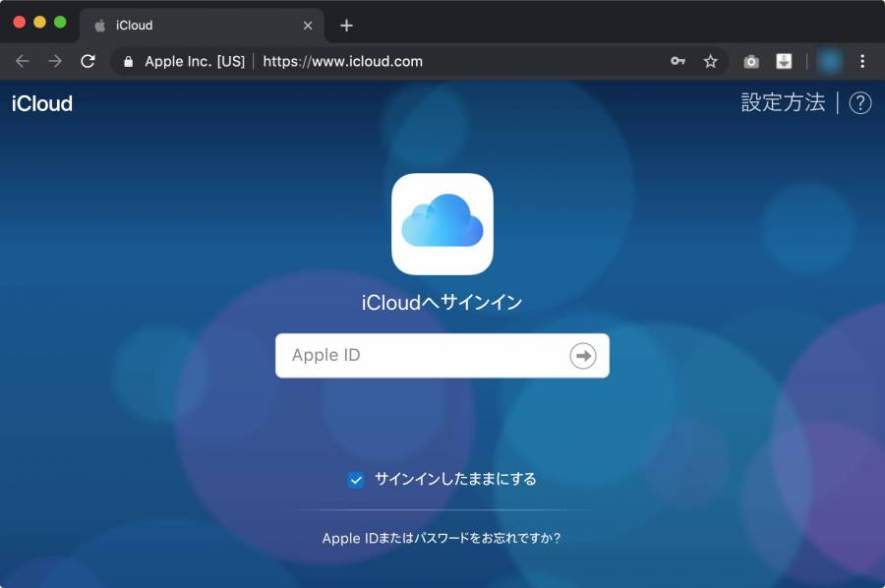Click the help question mark icon

(x=860, y=103)
